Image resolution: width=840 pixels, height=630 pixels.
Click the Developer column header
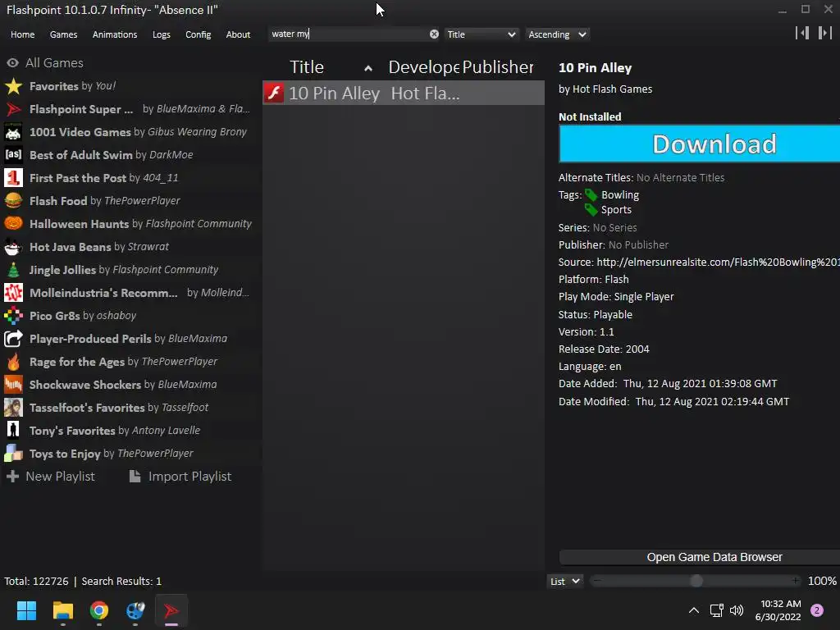(424, 67)
